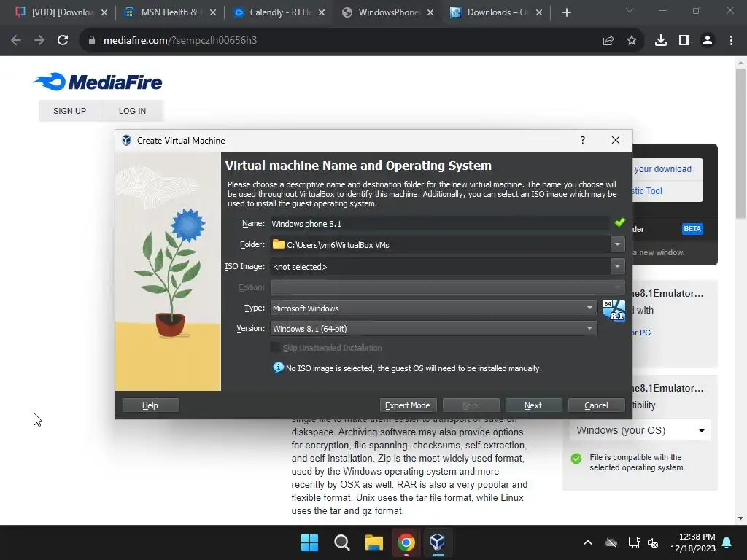747x560 pixels.
Task: Toggle the browser side panel icon
Action: click(x=684, y=41)
